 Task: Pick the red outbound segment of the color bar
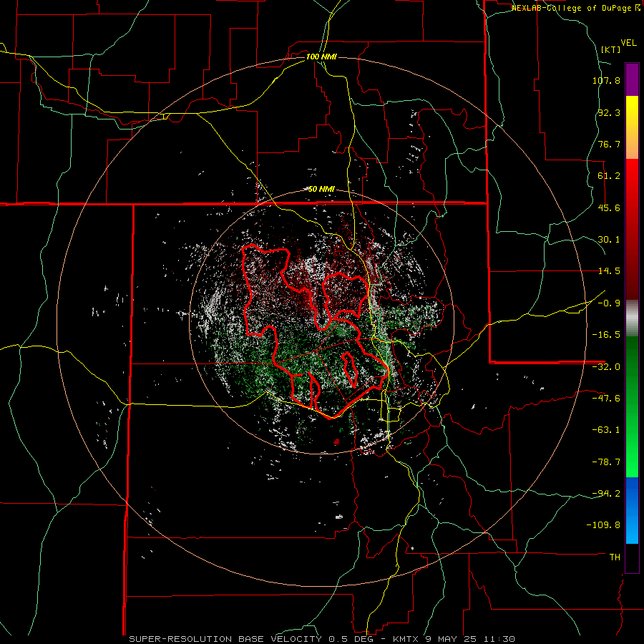tap(632, 229)
